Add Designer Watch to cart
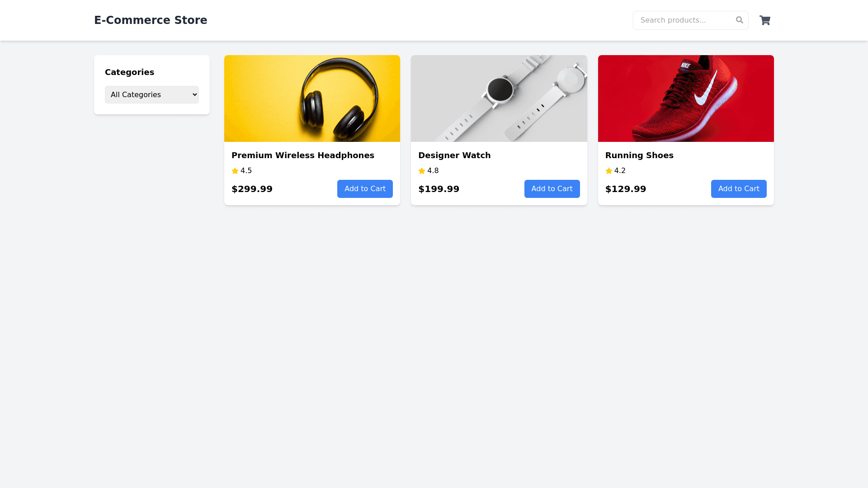The width and height of the screenshot is (868, 488). point(552,189)
